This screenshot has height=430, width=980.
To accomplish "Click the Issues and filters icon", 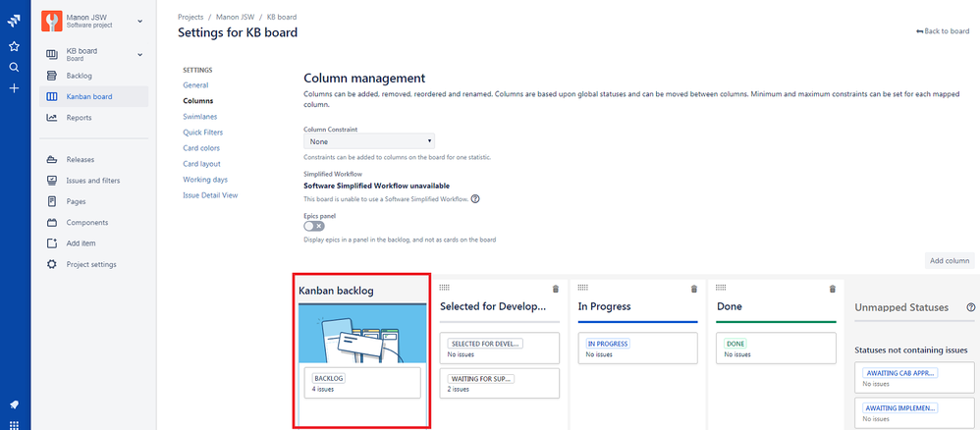I will pos(52,181).
